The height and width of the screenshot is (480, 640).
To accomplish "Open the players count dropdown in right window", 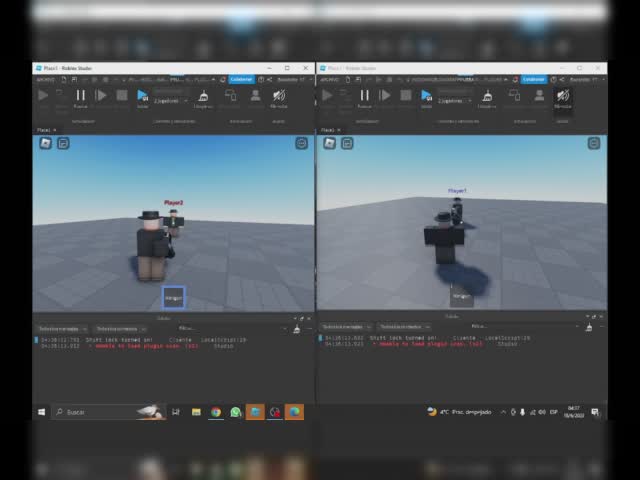I will [x=455, y=101].
